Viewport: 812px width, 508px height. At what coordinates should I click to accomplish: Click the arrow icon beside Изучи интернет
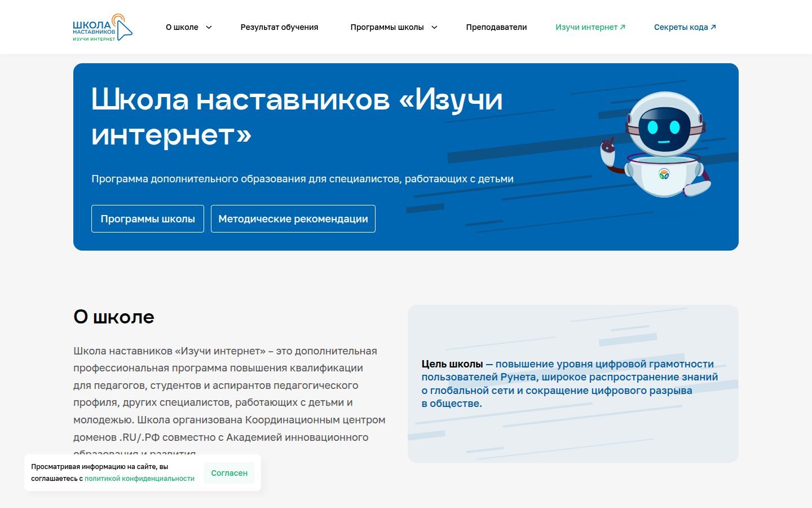coord(623,27)
